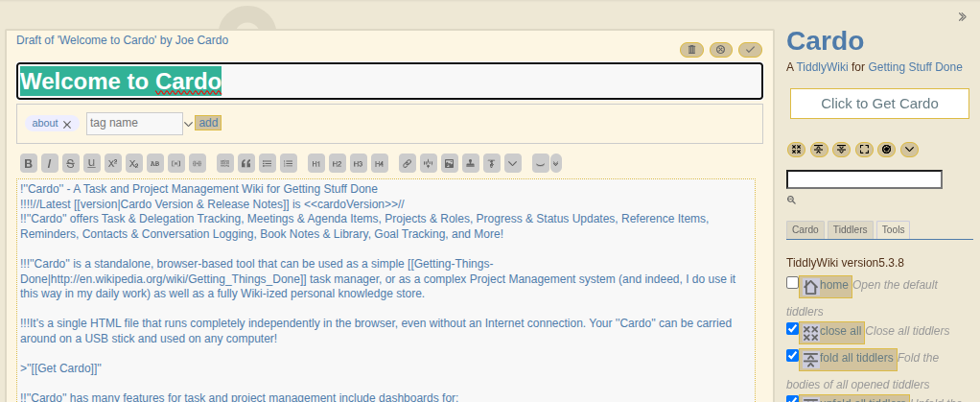Viewport: 980px width, 402px height.
Task: Switch to the Tools sidebar tab
Action: [893, 229]
